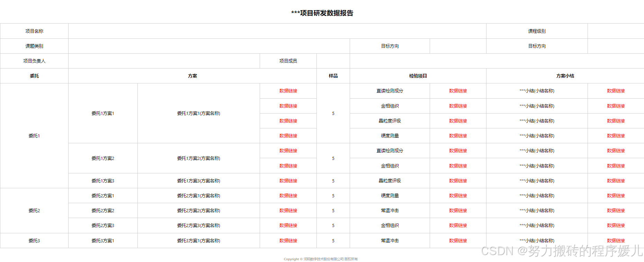The width and height of the screenshot is (644, 262).
Task: Open 数据链接 beside 常温冲击 in 委托3方案1 row
Action: coord(458,241)
